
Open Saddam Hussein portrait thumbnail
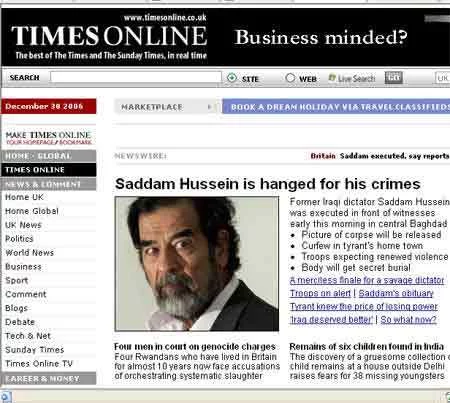click(197, 264)
